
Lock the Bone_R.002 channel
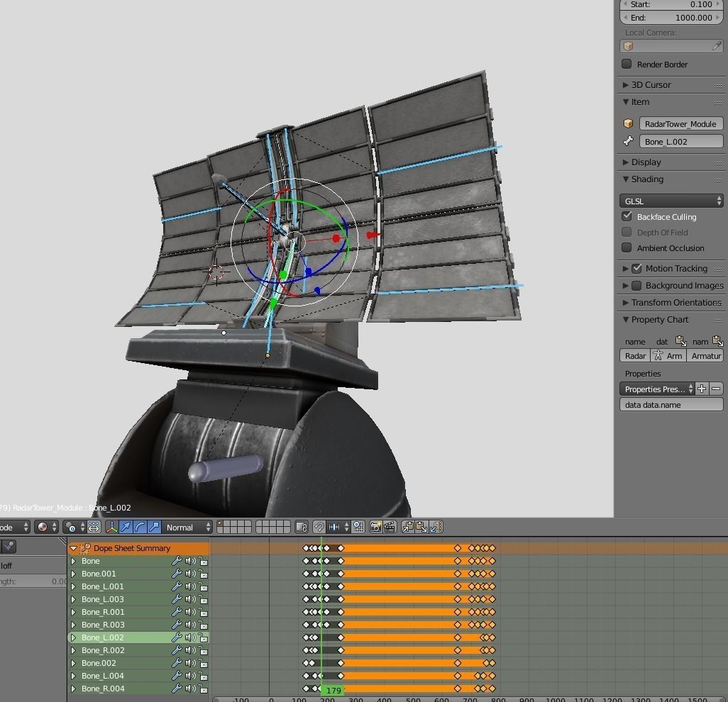(203, 650)
